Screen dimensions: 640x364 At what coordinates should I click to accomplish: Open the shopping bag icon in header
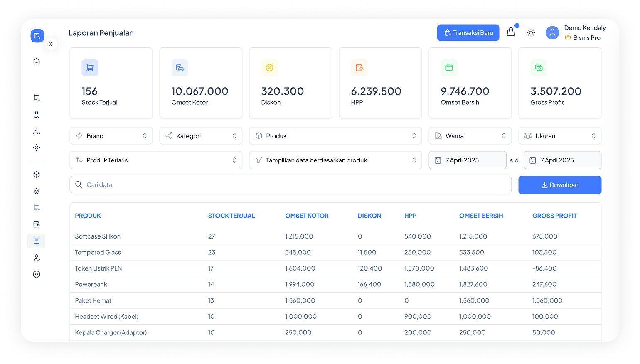click(x=511, y=32)
